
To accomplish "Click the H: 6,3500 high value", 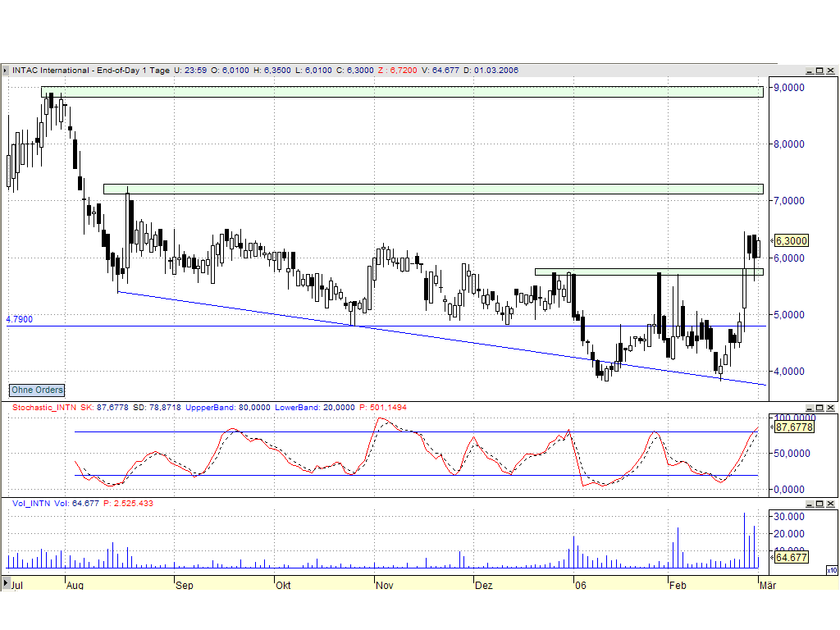I will (x=272, y=71).
